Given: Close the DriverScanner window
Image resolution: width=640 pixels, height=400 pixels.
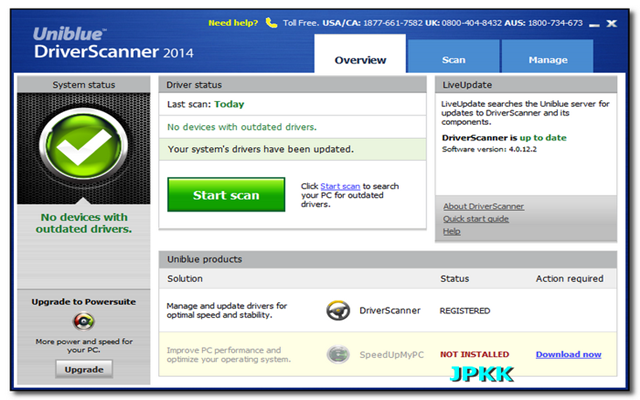Looking at the screenshot, I should point(611,24).
